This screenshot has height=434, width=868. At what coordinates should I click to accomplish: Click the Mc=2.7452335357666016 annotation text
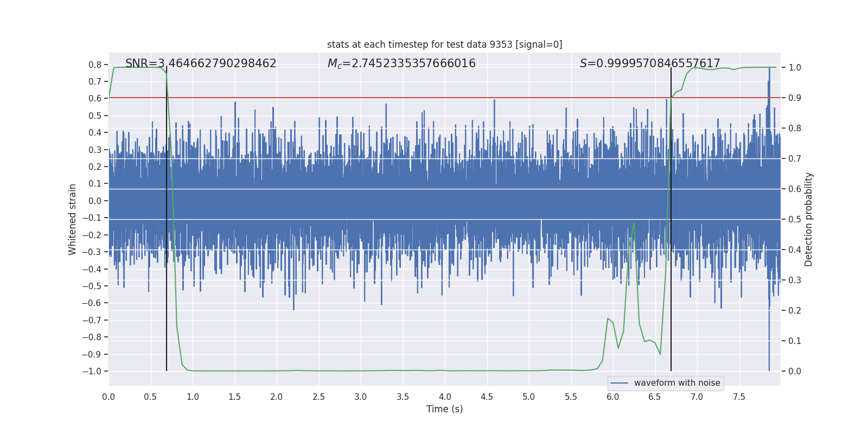pos(401,63)
